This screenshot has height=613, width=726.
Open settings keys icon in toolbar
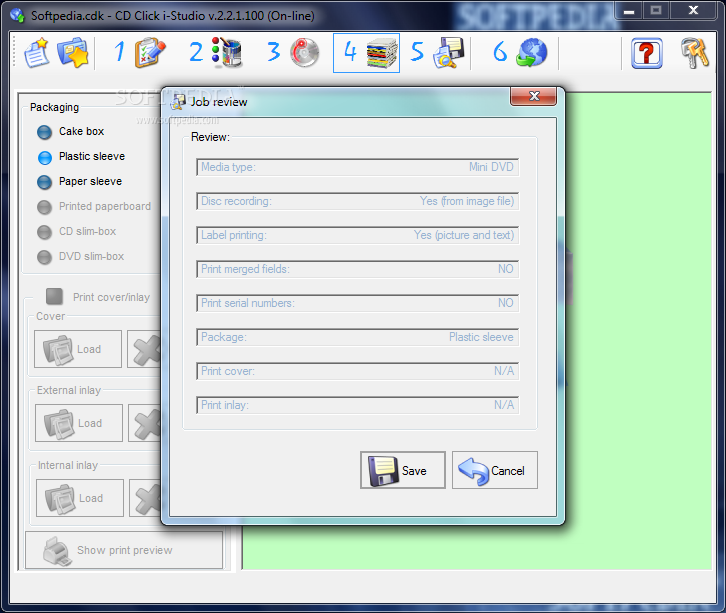point(695,53)
